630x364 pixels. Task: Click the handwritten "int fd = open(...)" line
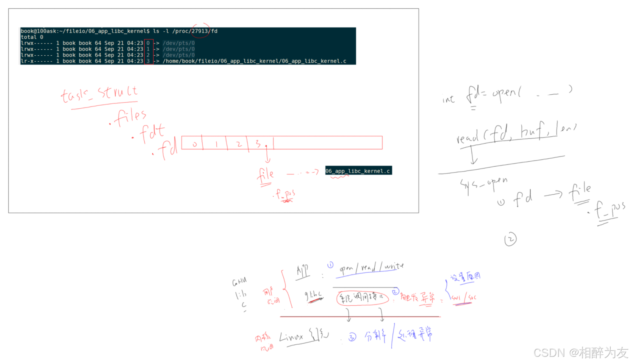point(507,95)
